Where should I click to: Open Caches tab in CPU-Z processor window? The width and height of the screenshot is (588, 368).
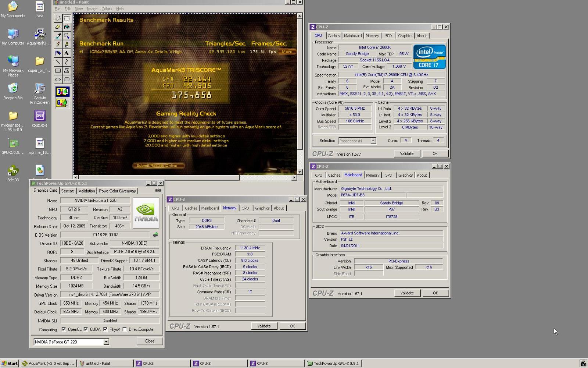tap(334, 36)
